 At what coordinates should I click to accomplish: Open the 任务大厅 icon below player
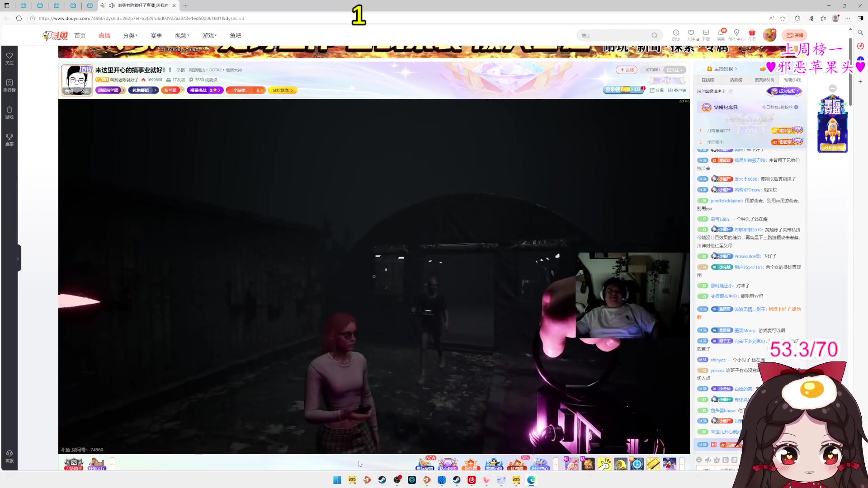(x=97, y=464)
